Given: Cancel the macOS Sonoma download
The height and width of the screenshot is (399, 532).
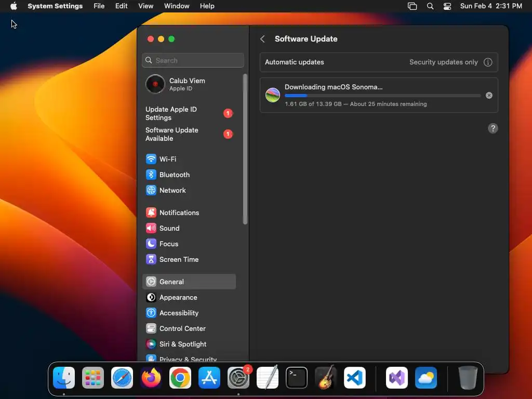Looking at the screenshot, I should tap(489, 96).
